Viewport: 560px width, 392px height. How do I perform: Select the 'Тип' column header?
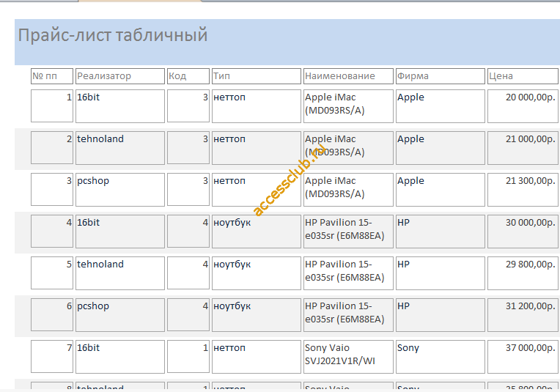[x=257, y=76]
